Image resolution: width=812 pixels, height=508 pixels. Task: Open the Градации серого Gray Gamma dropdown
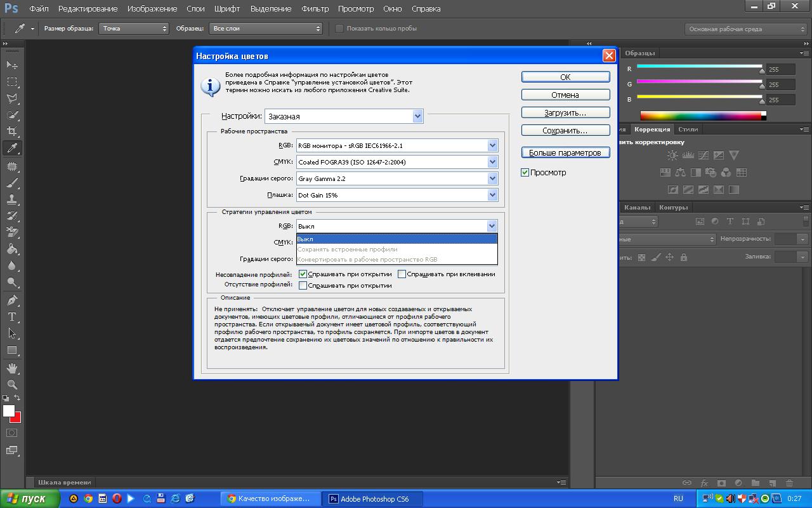tap(492, 178)
